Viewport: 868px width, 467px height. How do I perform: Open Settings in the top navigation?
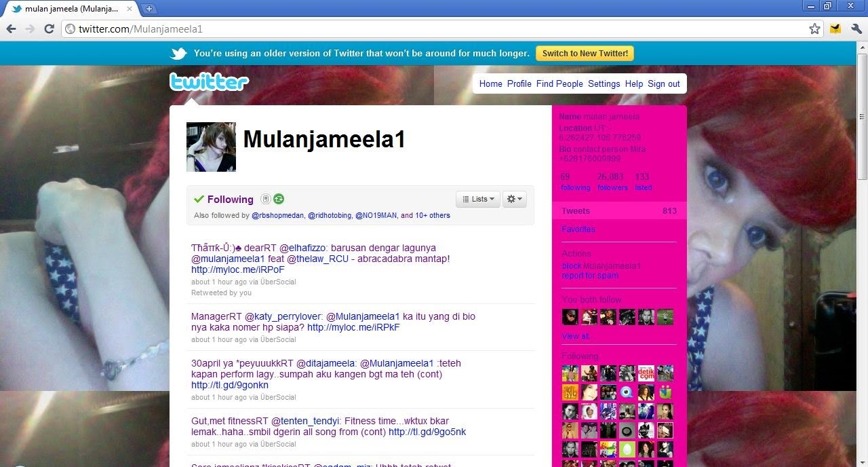pos(604,83)
